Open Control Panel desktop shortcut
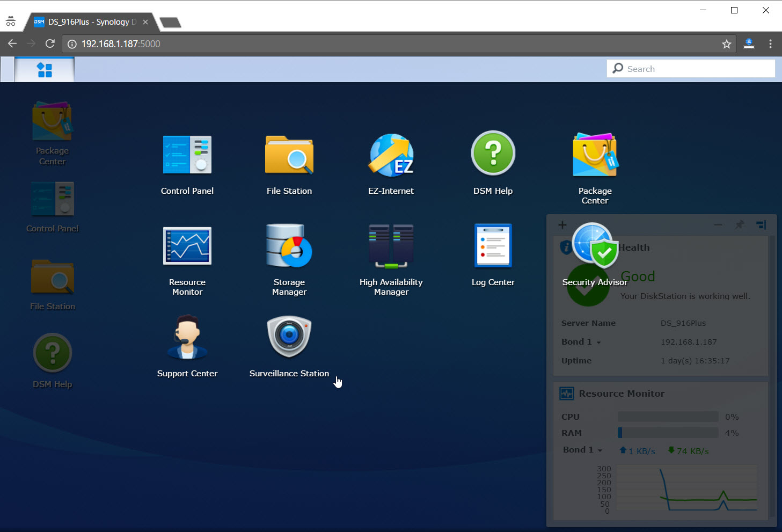This screenshot has height=532, width=782. click(52, 207)
